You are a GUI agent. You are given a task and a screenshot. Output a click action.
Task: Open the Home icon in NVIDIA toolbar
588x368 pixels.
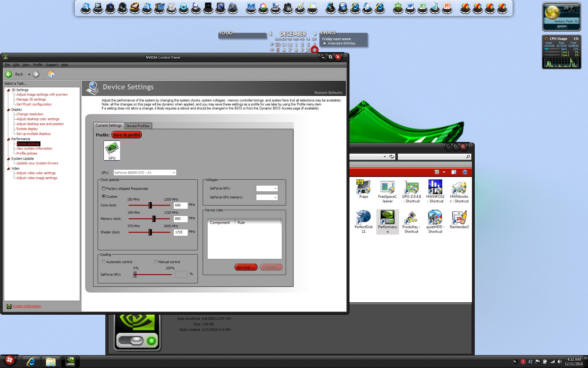(51, 74)
